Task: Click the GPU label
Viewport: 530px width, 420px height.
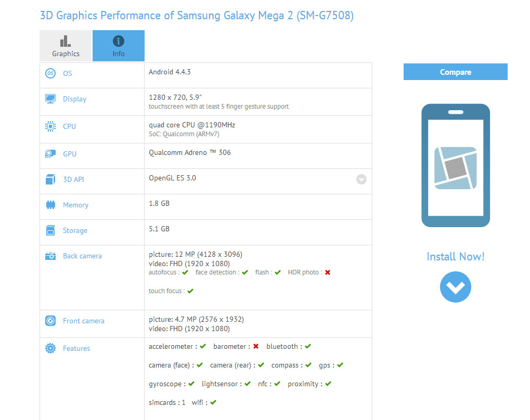Action: coord(70,154)
